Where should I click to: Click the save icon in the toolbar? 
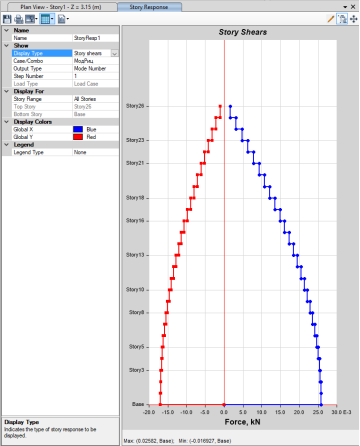[x=7, y=19]
